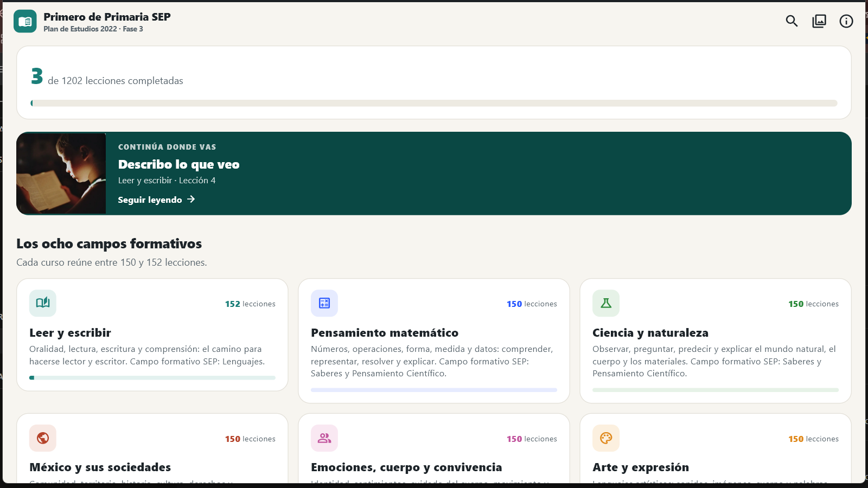Click the Arte y expresión palette icon
The image size is (868, 488).
click(x=606, y=438)
